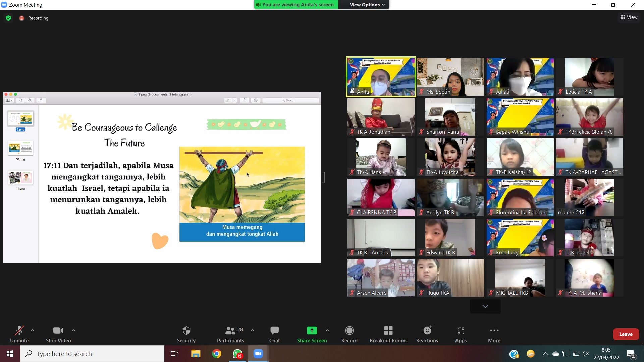Open Google Chrome from taskbar
This screenshot has width=644, height=362.
point(217,354)
